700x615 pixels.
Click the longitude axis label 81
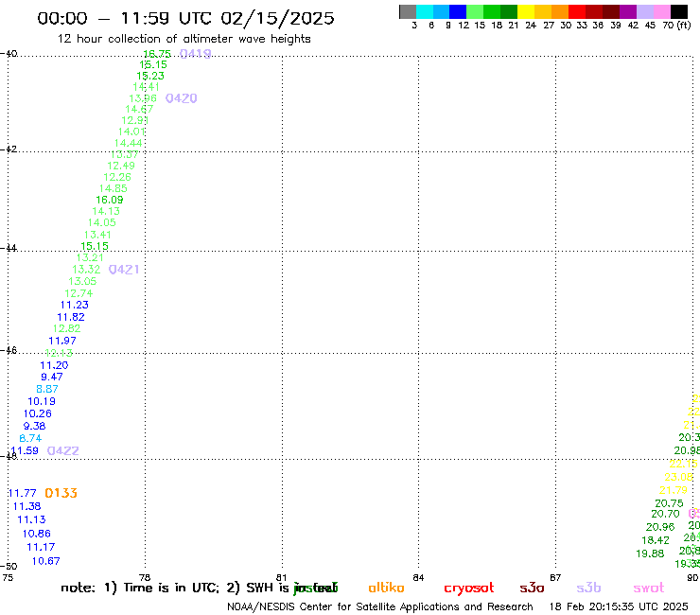pyautogui.click(x=282, y=578)
